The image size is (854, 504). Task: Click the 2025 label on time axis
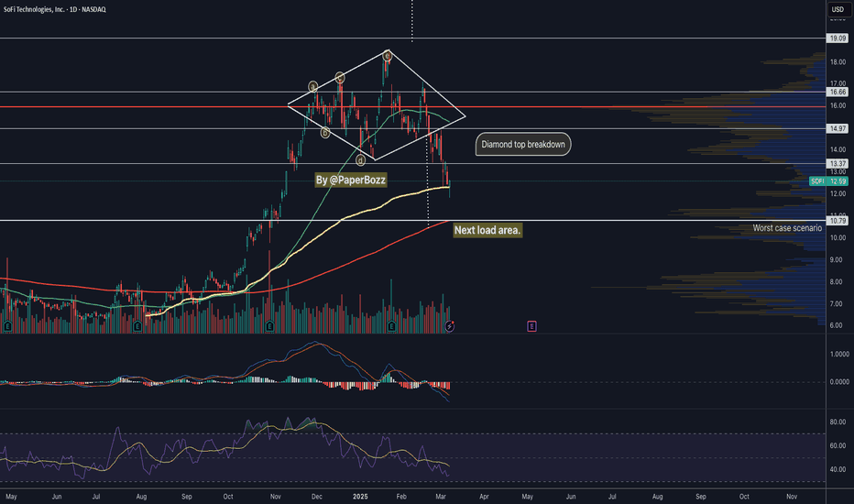tap(360, 497)
